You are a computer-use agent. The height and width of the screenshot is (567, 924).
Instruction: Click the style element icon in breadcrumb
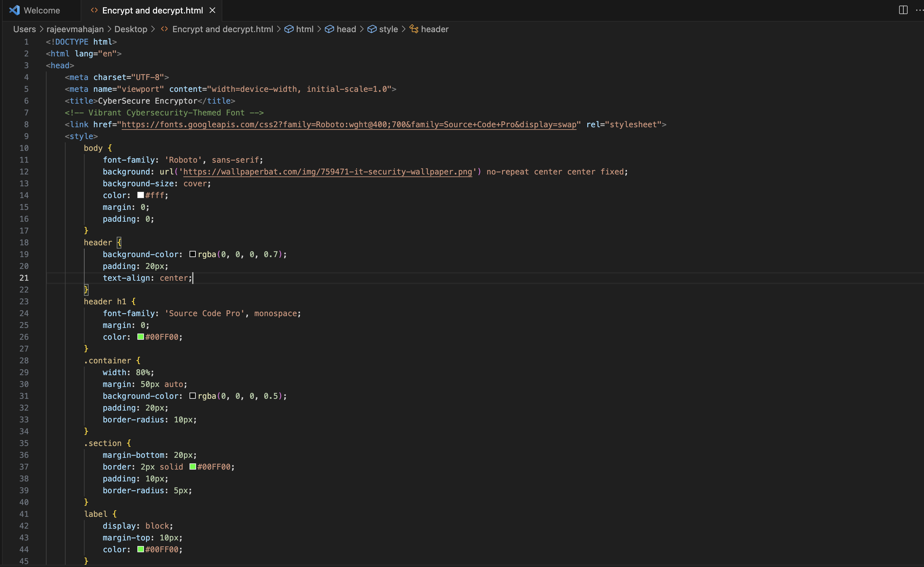pos(372,29)
